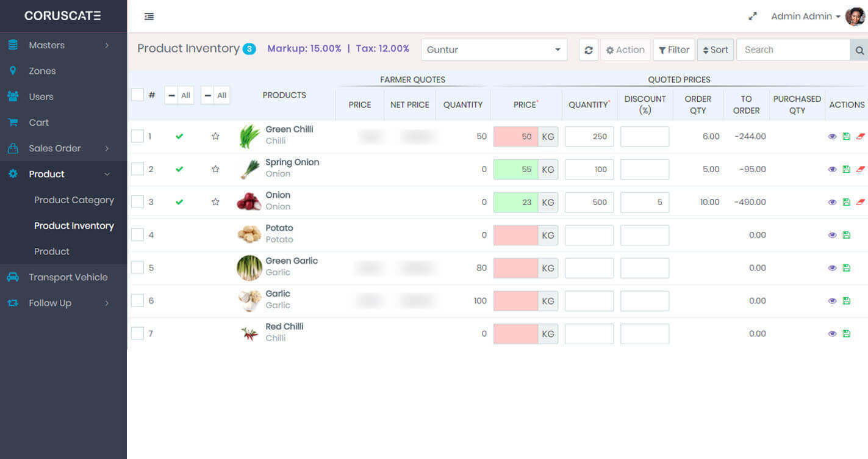Image resolution: width=868 pixels, height=459 pixels.
Task: Open Product Category in the sidebar
Action: tap(74, 200)
